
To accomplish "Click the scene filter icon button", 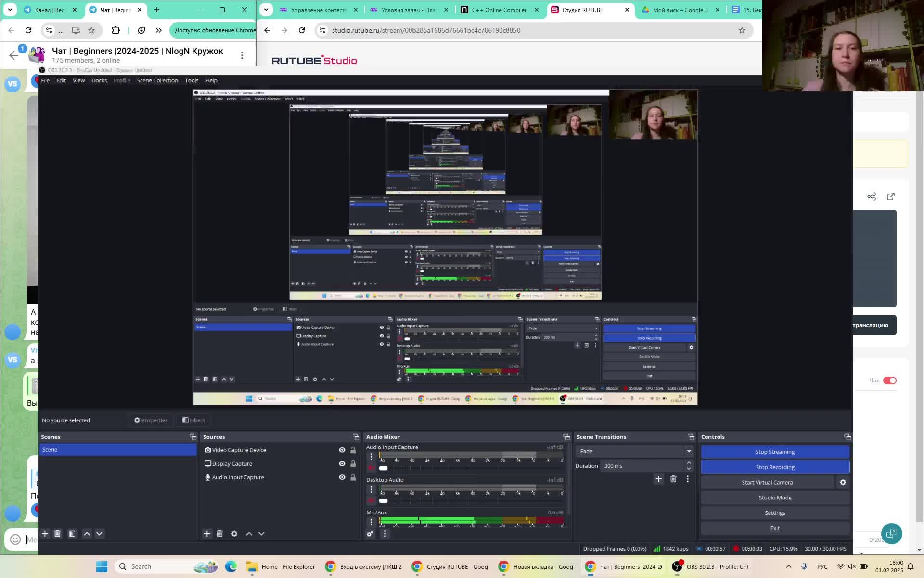I will (71, 533).
